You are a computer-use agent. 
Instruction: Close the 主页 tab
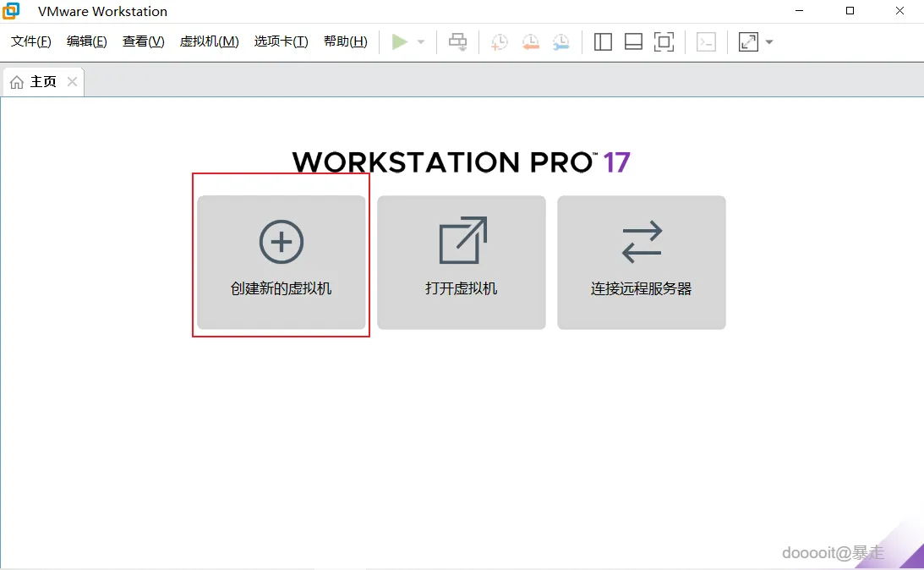[x=72, y=81]
